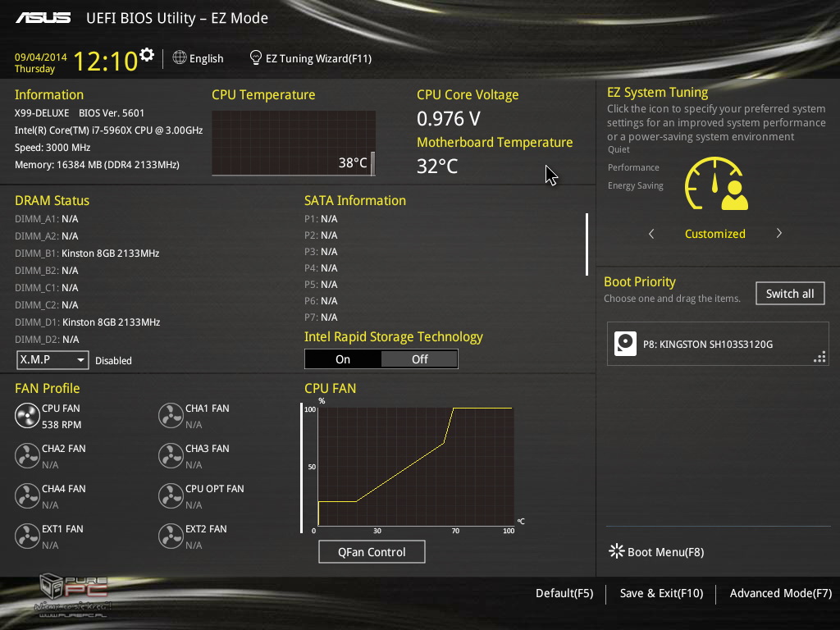Click SATA P1: N/A entry

click(321, 219)
